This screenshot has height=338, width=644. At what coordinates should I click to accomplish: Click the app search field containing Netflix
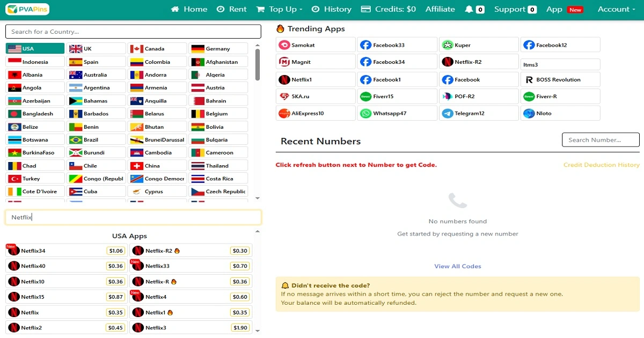click(x=133, y=217)
